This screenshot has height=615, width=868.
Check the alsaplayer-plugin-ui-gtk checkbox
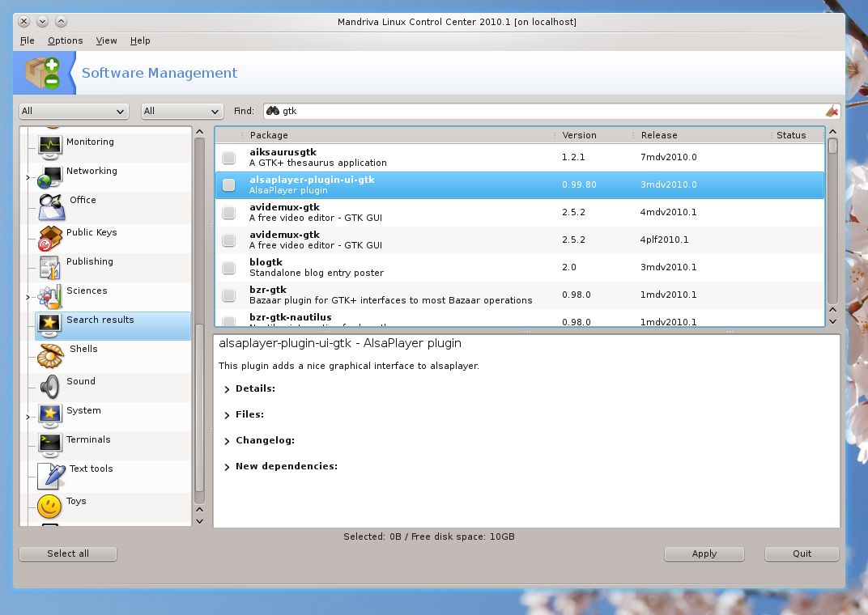point(228,184)
